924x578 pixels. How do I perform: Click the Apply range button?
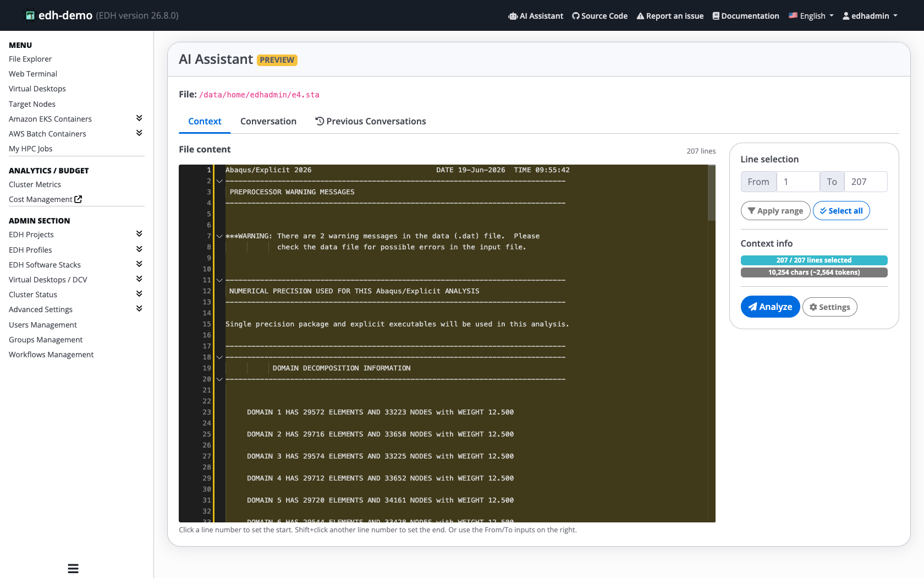pos(776,211)
